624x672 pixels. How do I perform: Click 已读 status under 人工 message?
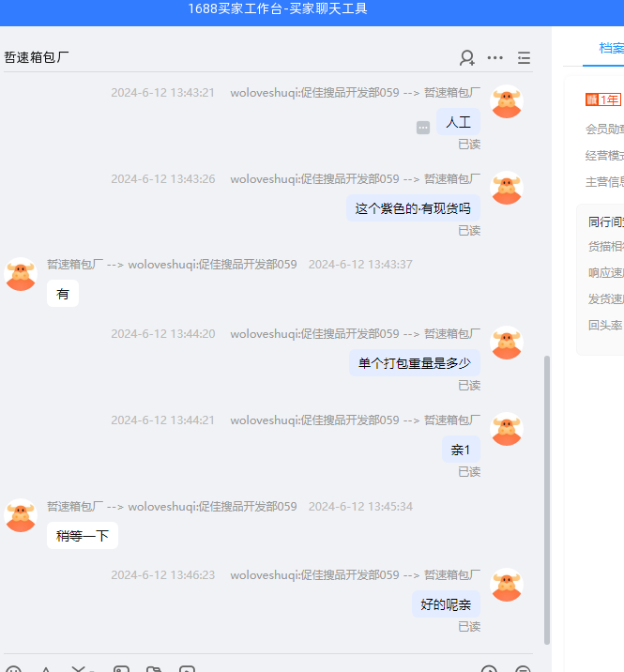(x=469, y=145)
